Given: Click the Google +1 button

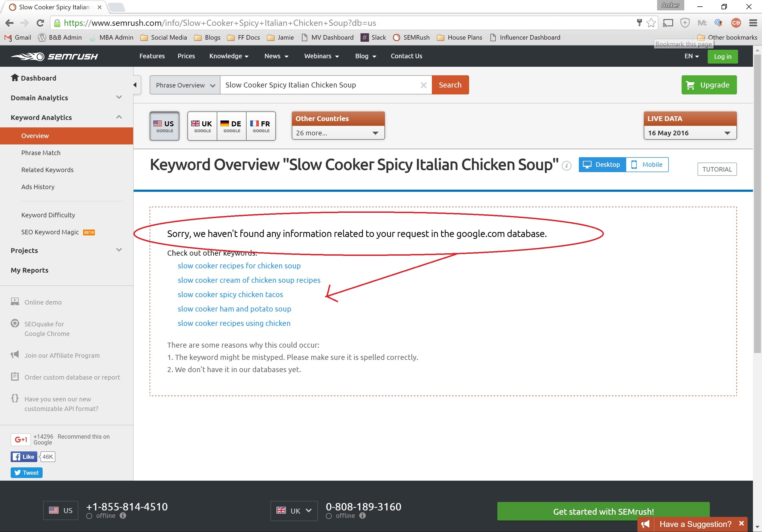Looking at the screenshot, I should (21, 439).
